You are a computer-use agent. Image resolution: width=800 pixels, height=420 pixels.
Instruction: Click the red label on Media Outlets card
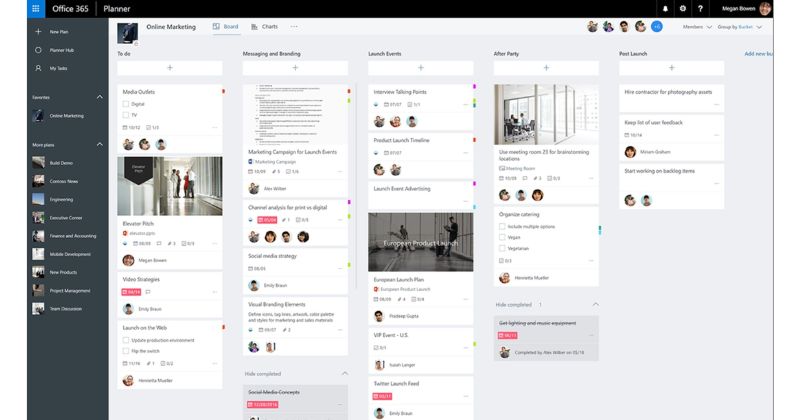click(x=223, y=92)
